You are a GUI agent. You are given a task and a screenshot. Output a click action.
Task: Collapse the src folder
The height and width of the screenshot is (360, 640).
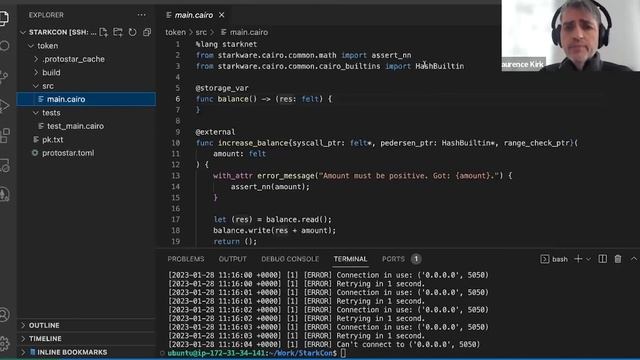point(36,86)
